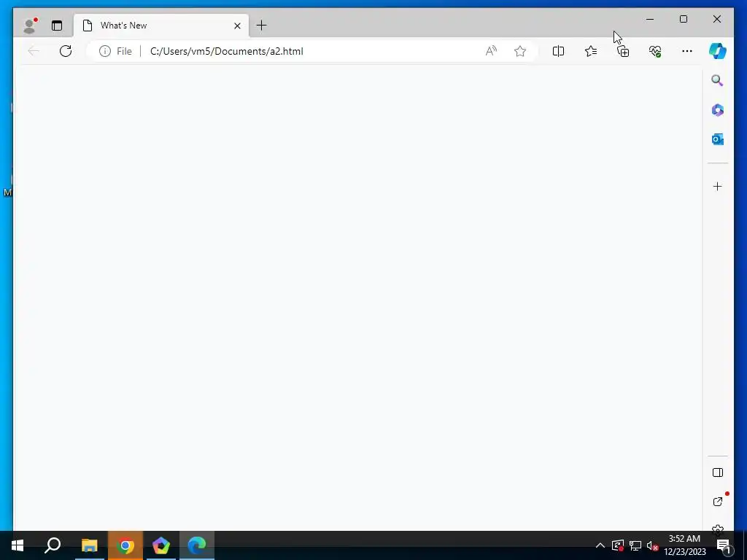Open the Edge profile icon
The image size is (747, 560).
(30, 26)
